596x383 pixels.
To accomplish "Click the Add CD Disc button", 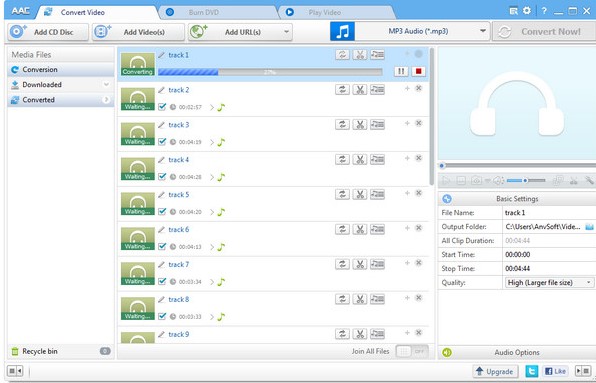I will (48, 32).
